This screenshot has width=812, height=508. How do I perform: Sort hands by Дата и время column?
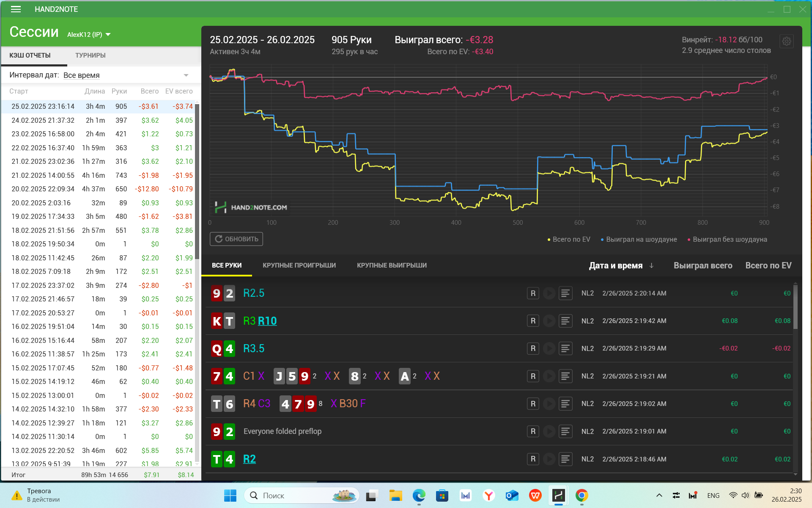615,265
